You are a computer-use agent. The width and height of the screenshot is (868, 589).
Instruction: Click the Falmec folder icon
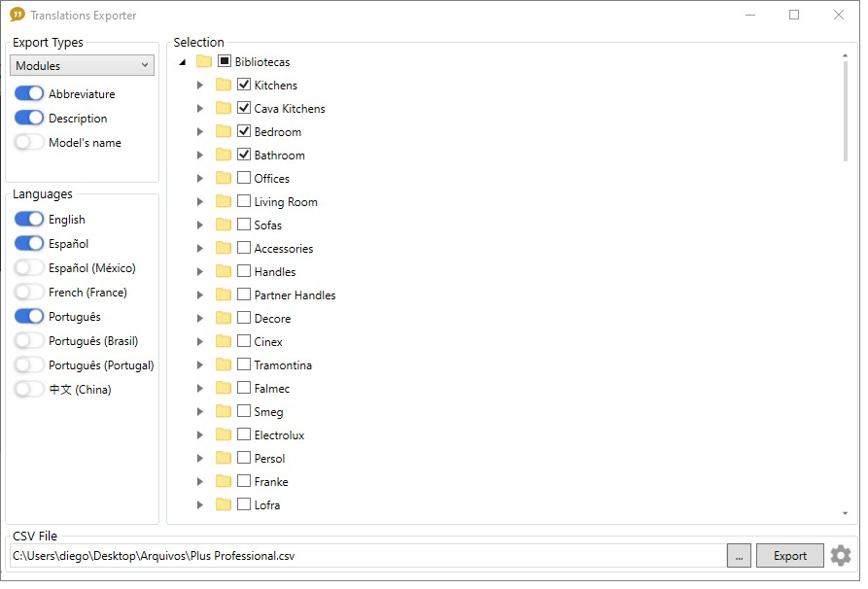point(225,389)
